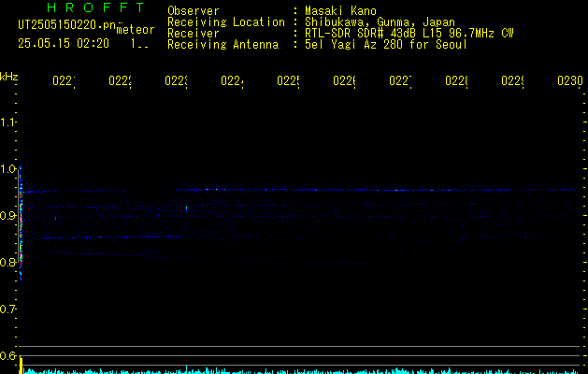Click the 'meteor' label
Viewport: 588px width, 374px height.
pos(136,30)
